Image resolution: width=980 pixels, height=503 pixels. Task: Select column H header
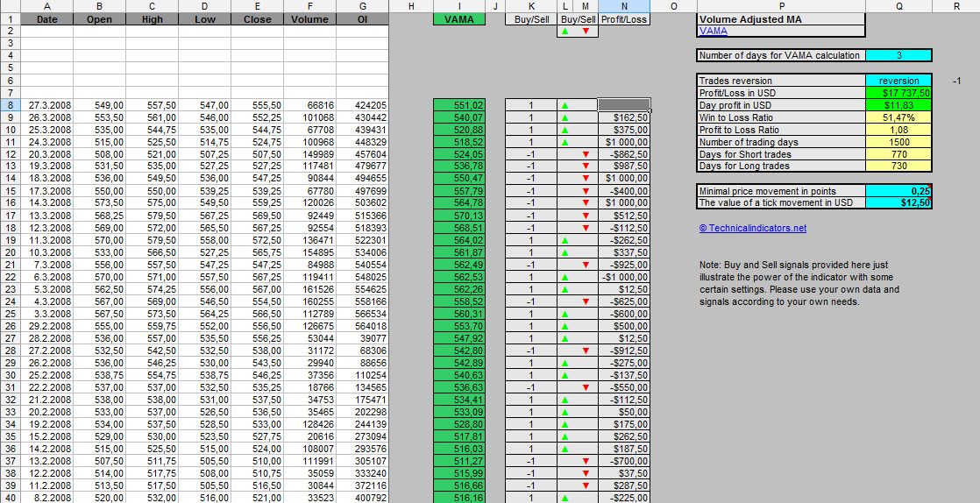pos(410,6)
